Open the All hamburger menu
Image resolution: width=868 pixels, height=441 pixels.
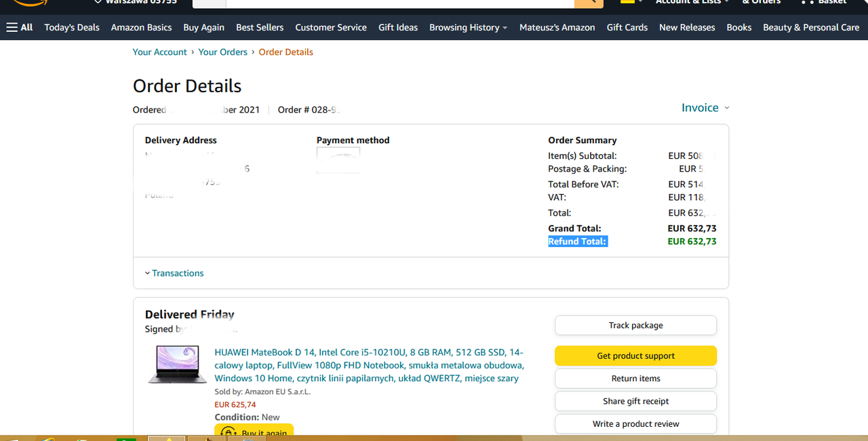[x=19, y=27]
